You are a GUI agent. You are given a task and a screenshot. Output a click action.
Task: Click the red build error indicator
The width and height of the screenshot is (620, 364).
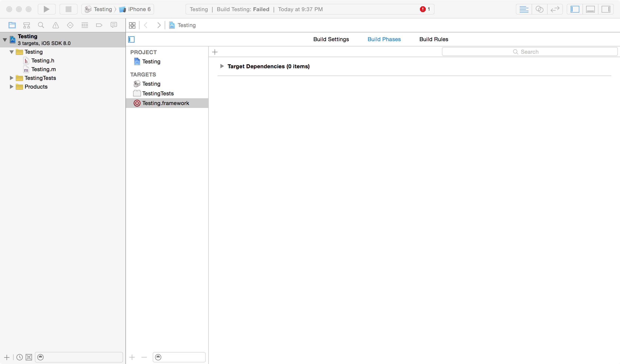(x=423, y=9)
